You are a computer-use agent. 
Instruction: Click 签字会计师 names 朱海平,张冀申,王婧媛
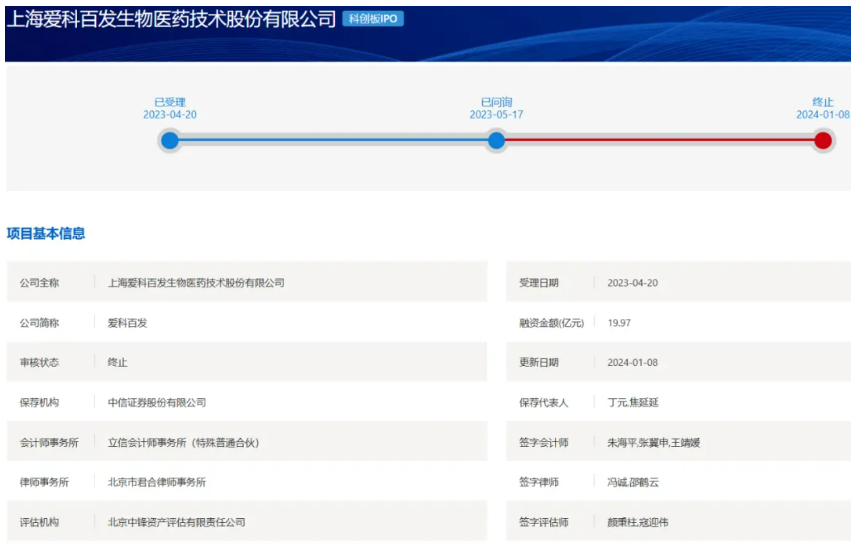coord(653,443)
